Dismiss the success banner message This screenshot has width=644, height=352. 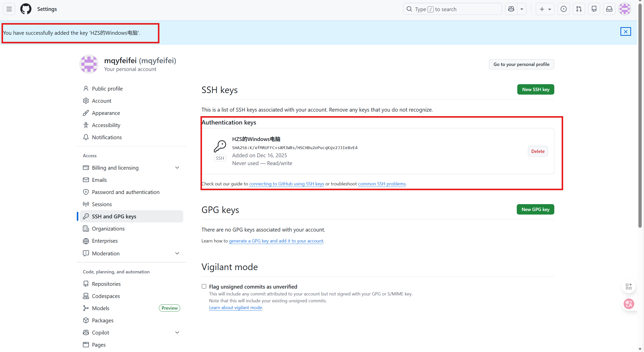pos(625,32)
